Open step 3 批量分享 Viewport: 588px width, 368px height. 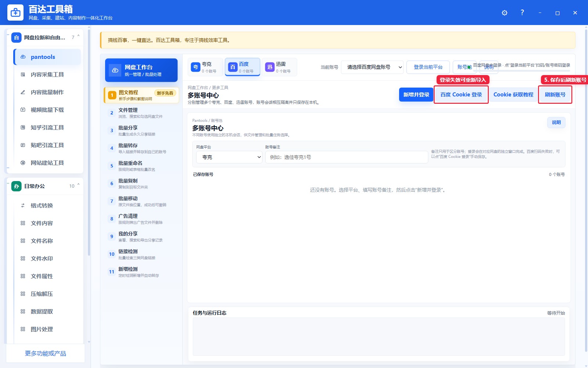(141, 131)
